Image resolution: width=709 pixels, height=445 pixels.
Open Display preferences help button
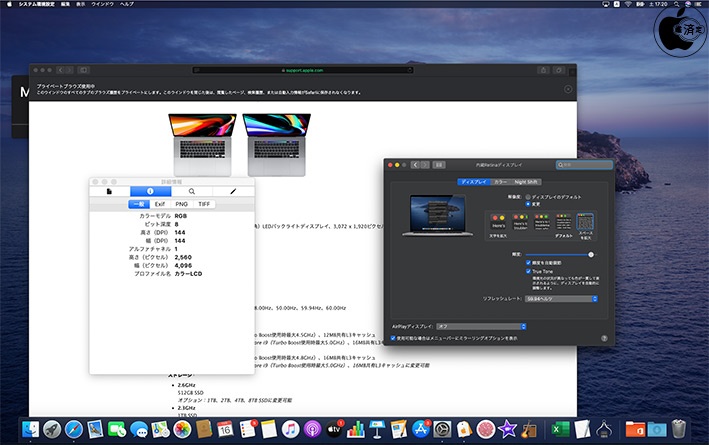[604, 338]
